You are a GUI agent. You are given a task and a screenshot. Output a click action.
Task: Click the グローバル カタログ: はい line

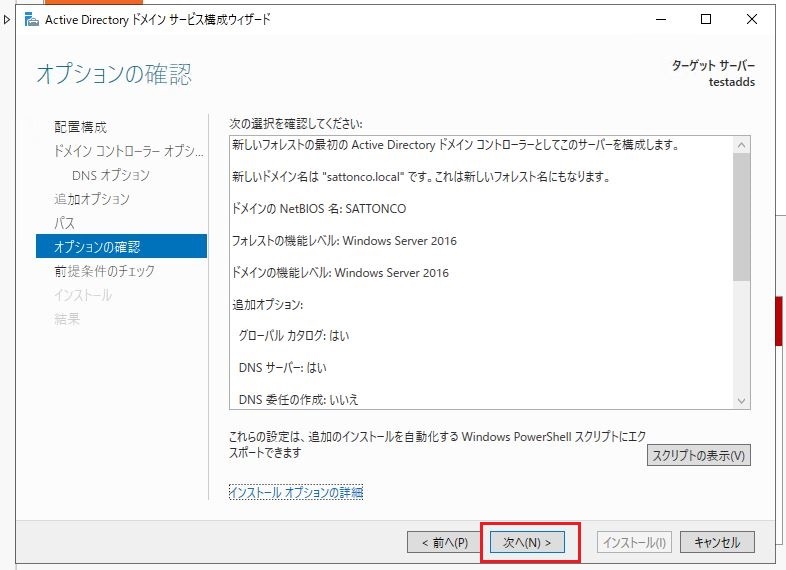[294, 336]
